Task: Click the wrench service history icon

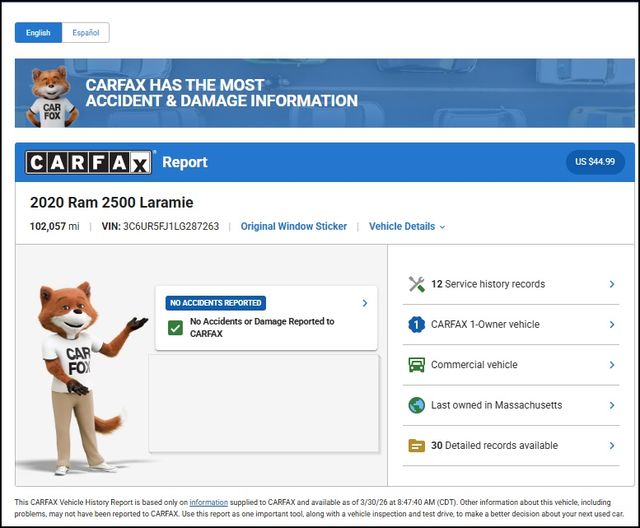Action: 417,284
